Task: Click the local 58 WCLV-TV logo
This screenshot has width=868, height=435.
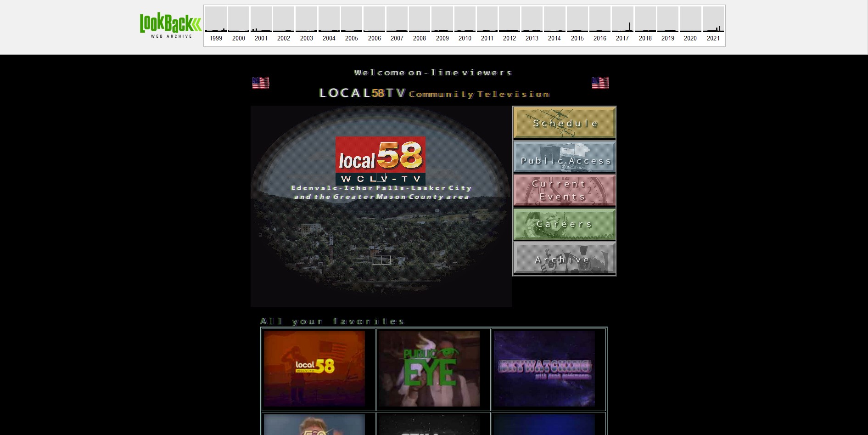Action: pos(380,161)
